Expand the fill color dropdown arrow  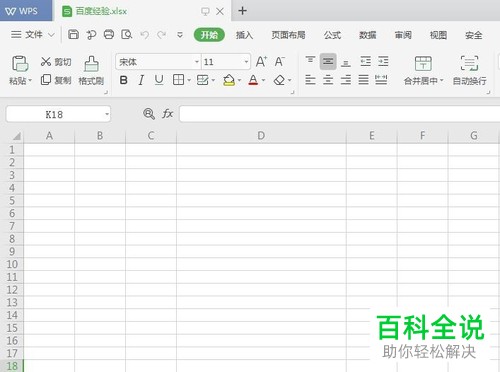coord(239,80)
